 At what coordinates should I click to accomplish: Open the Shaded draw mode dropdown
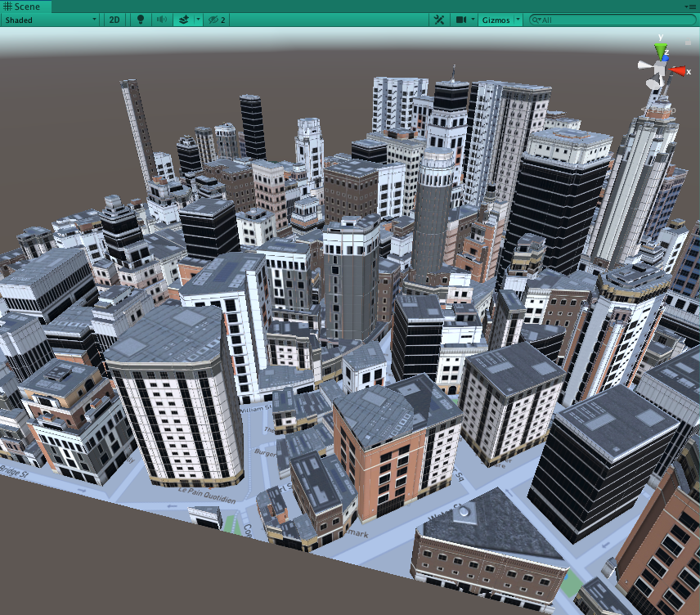coord(49,20)
